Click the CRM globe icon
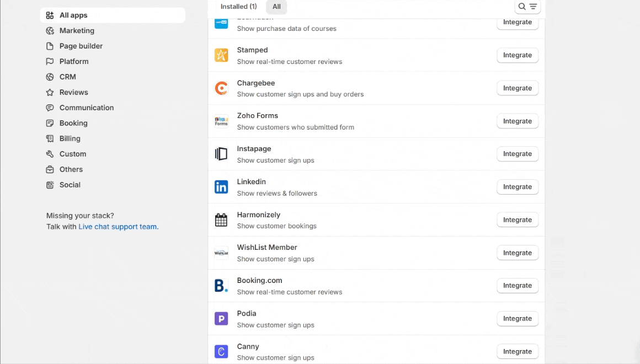Screen dimensions: 640x364 [50, 77]
